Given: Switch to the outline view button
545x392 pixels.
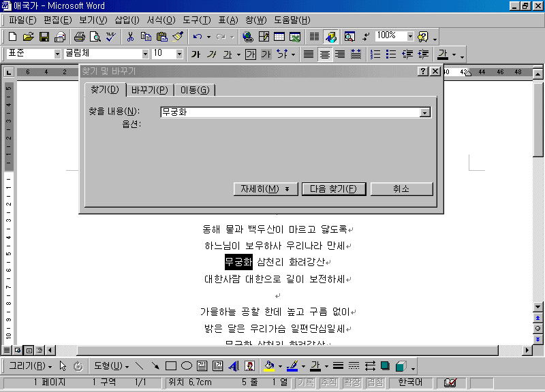Looking at the screenshot, I should (x=40, y=350).
